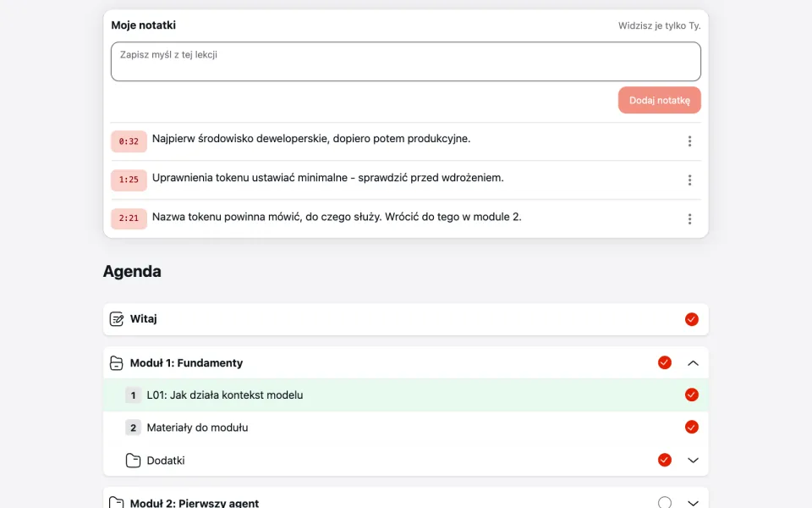Screen dimensions: 812x508
Task: Open options menu for the 0:32 note
Action: coord(689,141)
